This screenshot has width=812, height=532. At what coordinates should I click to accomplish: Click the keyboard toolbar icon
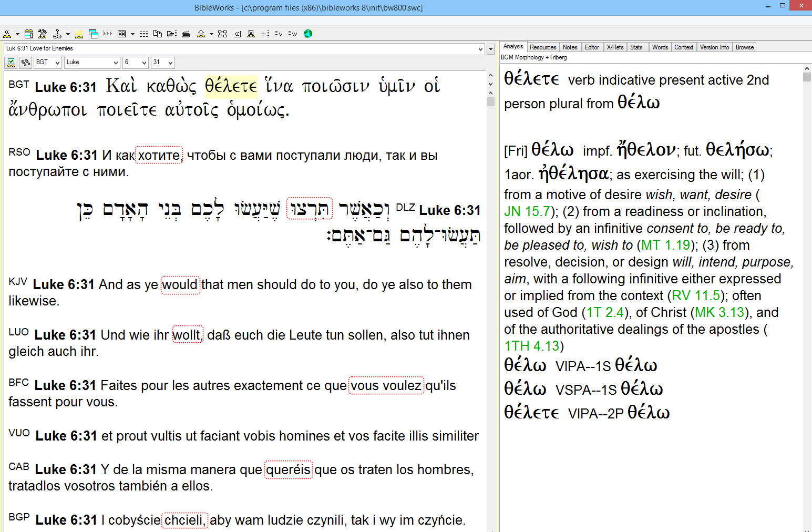pos(186,34)
